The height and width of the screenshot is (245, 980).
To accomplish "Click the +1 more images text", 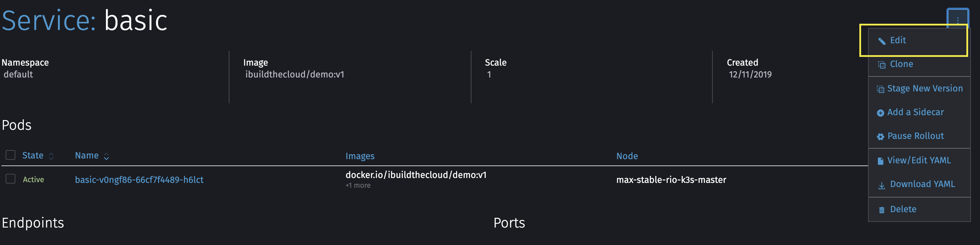I will point(357,185).
